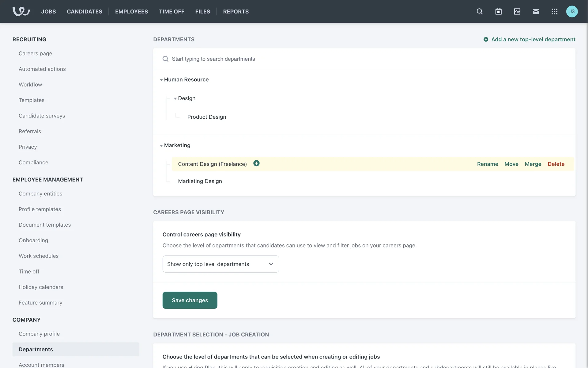Open the reports chart icon in header

click(517, 11)
